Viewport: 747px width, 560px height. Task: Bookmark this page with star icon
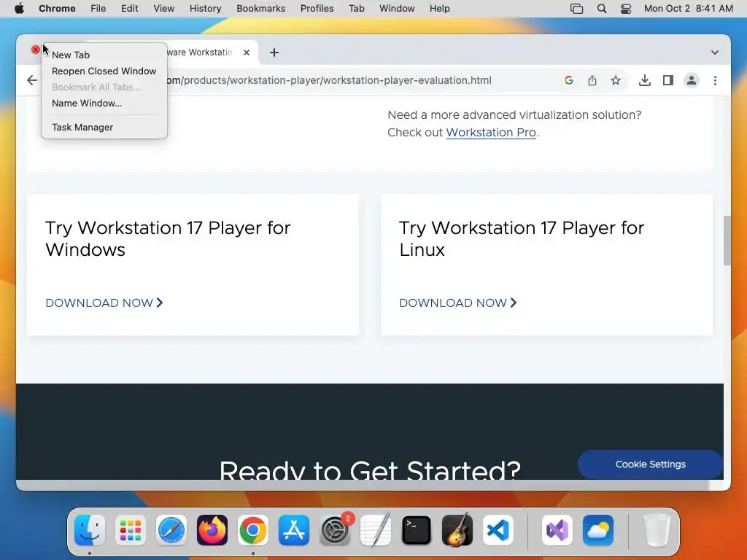616,80
